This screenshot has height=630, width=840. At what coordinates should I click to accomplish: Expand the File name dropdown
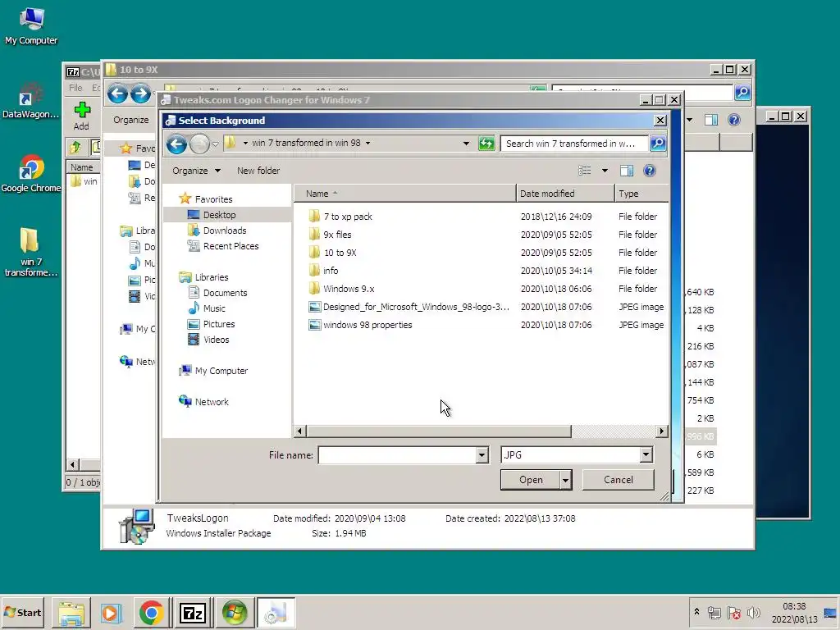(482, 455)
